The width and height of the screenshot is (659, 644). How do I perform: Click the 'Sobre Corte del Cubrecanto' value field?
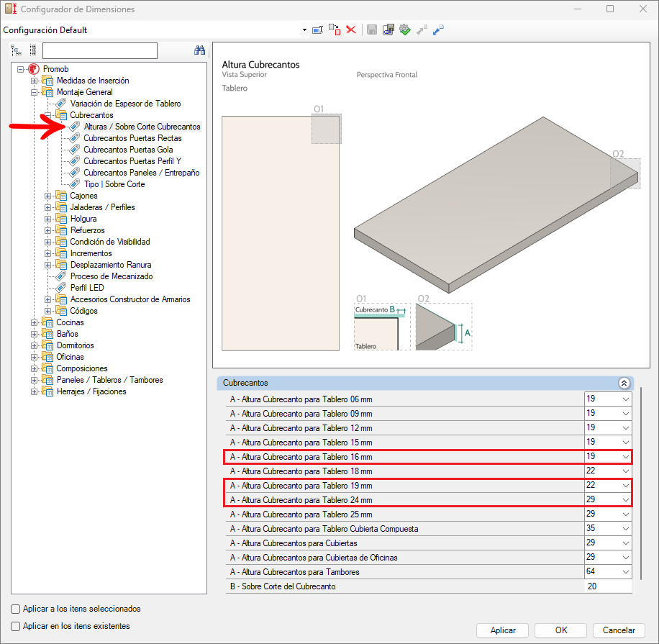point(608,586)
